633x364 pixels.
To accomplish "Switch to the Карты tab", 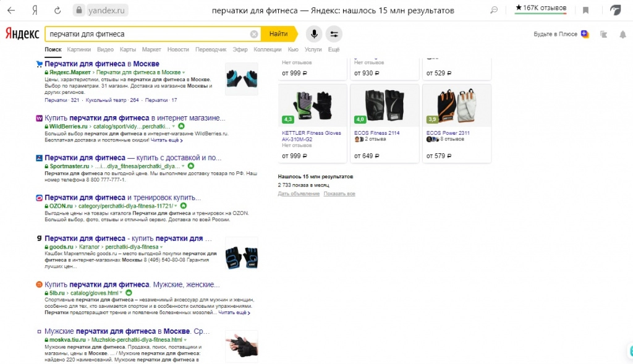I will [127, 49].
